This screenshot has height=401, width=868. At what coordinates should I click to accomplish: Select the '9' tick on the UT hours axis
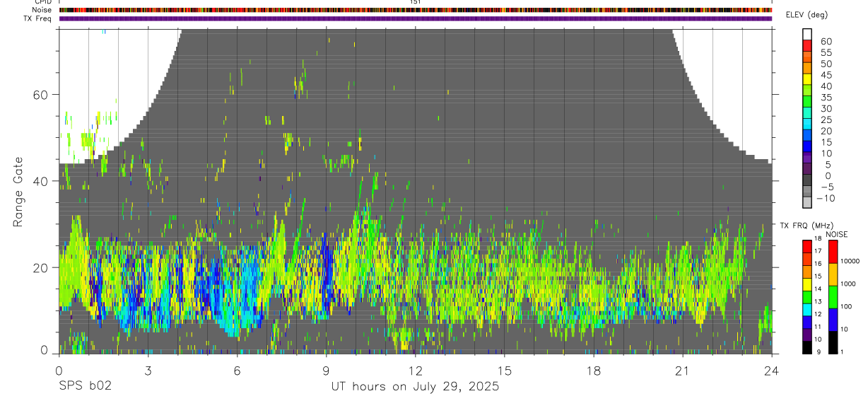326,370
